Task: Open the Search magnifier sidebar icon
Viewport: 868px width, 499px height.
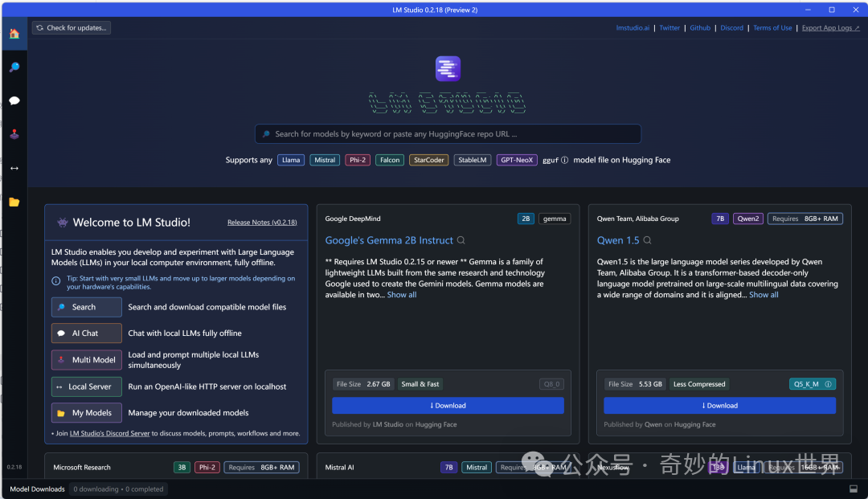Action: (x=14, y=67)
